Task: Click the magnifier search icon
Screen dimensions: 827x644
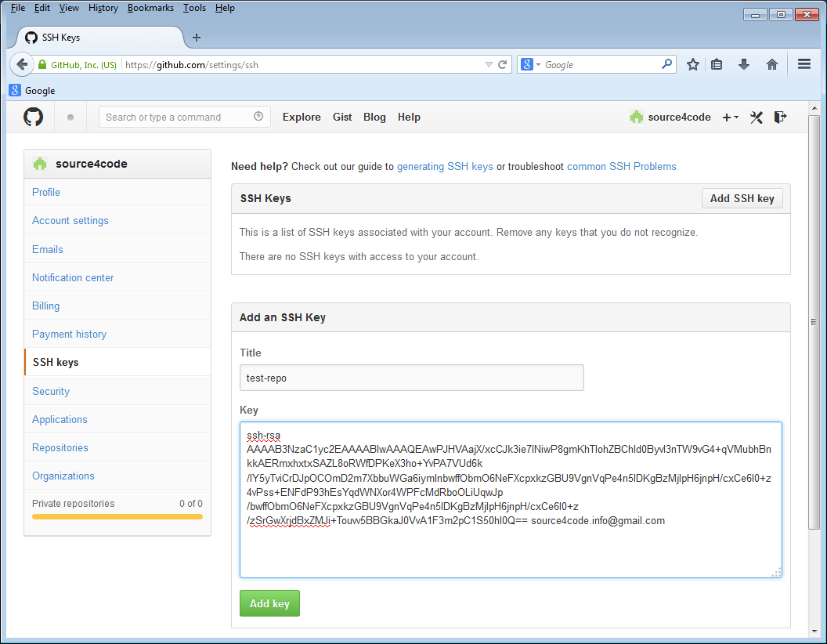Action: click(666, 63)
